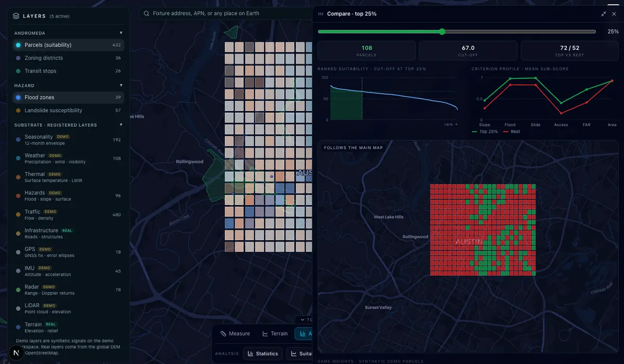
Task: Toggle the Transit stops layer
Action: point(68,71)
